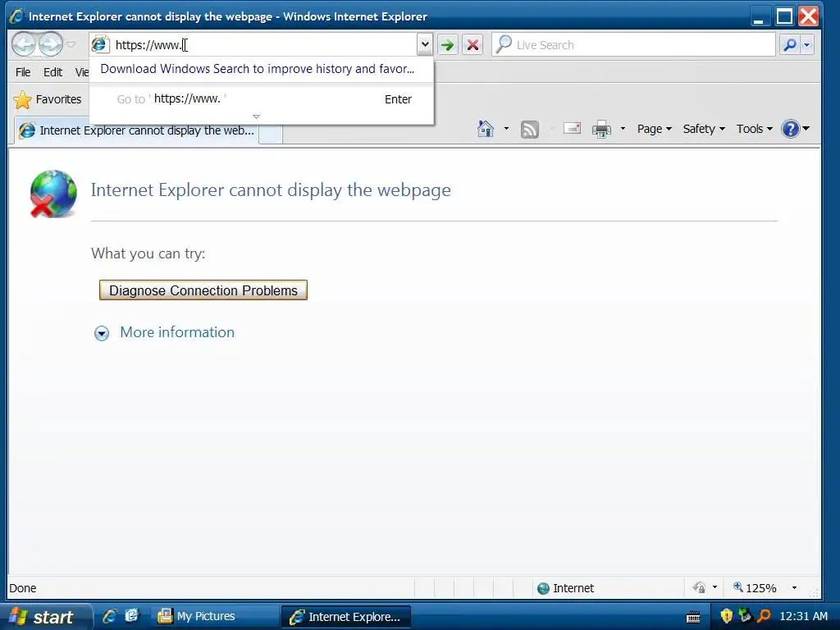Click the More information link text
Screen dimensions: 840x630
coord(177,332)
